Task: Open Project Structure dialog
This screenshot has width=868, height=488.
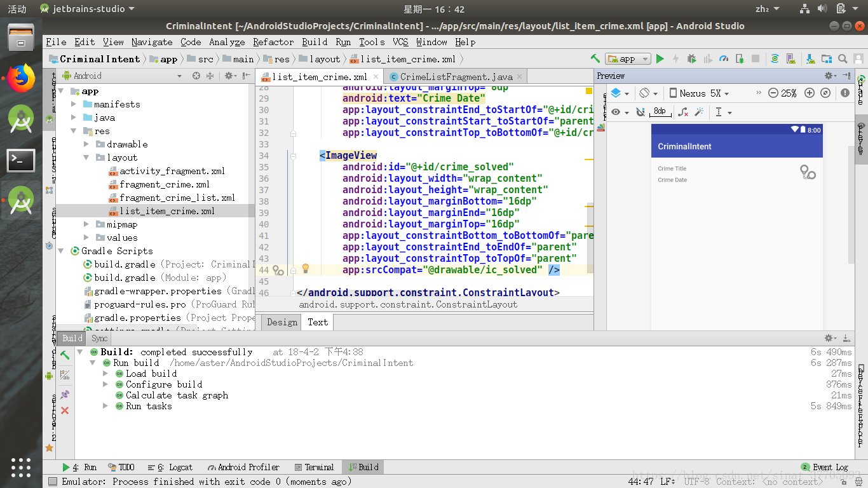Action: (827, 58)
